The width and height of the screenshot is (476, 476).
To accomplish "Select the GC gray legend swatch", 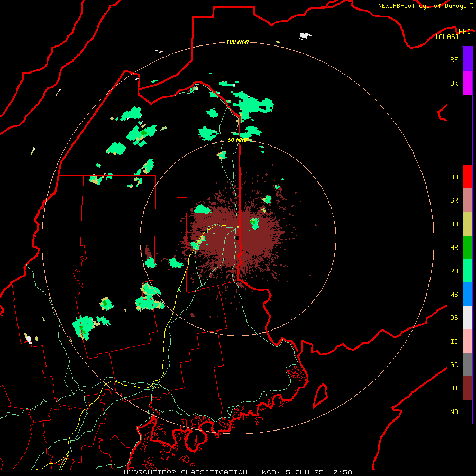I will [467, 364].
